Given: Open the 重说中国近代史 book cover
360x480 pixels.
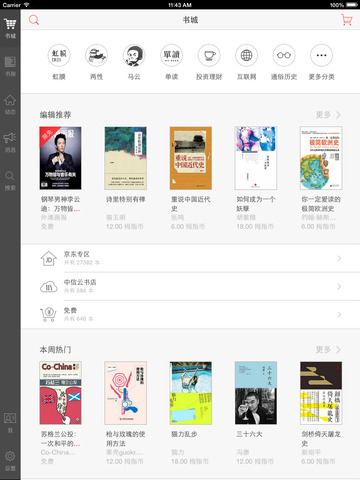Looking at the screenshot, I should [x=191, y=158].
